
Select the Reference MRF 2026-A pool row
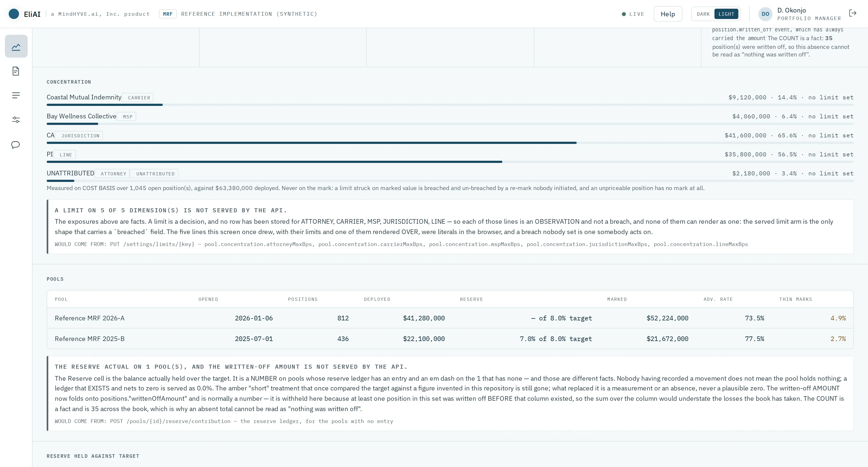coord(450,318)
